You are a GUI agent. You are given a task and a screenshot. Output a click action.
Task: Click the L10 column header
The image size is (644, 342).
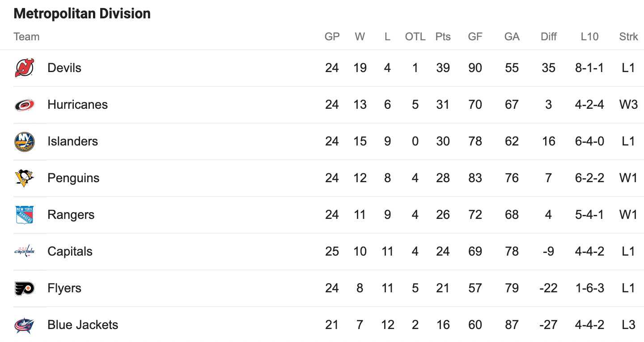pos(589,37)
